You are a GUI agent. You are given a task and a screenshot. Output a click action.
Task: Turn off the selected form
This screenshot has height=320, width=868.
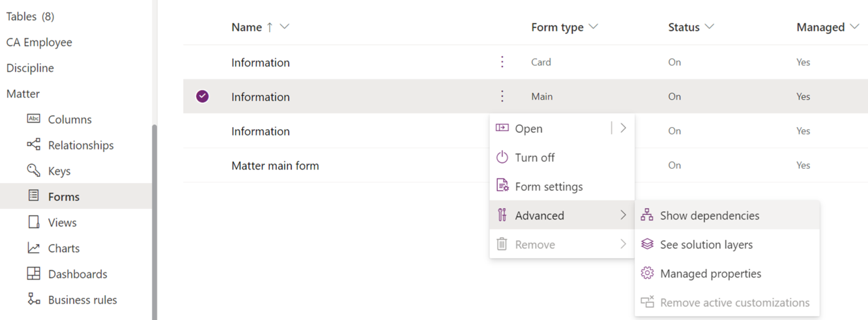pos(534,157)
